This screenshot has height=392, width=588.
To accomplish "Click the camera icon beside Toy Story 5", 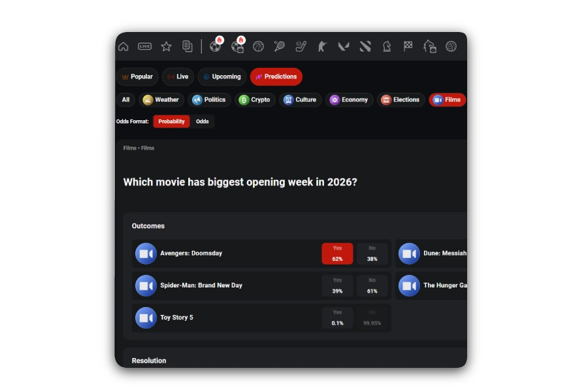I will (x=146, y=318).
